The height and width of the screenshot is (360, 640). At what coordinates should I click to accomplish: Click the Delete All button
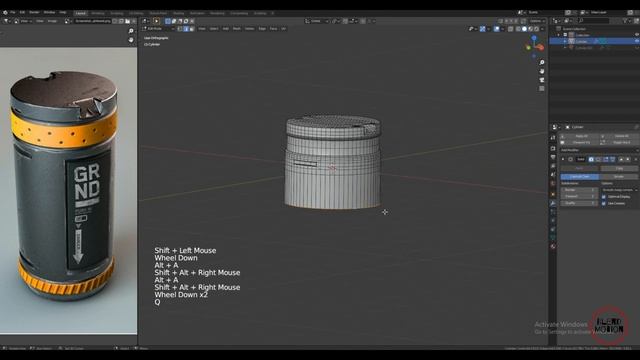click(620, 136)
